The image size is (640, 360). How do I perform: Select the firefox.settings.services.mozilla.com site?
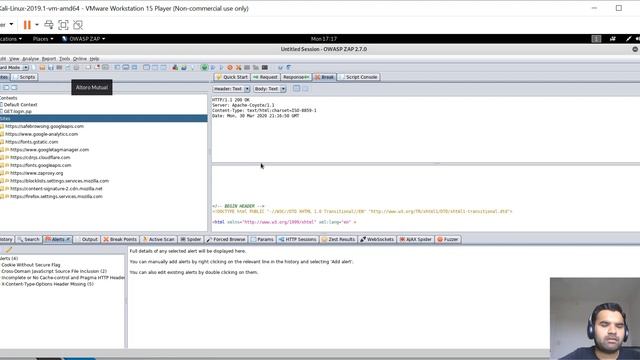(x=56, y=196)
